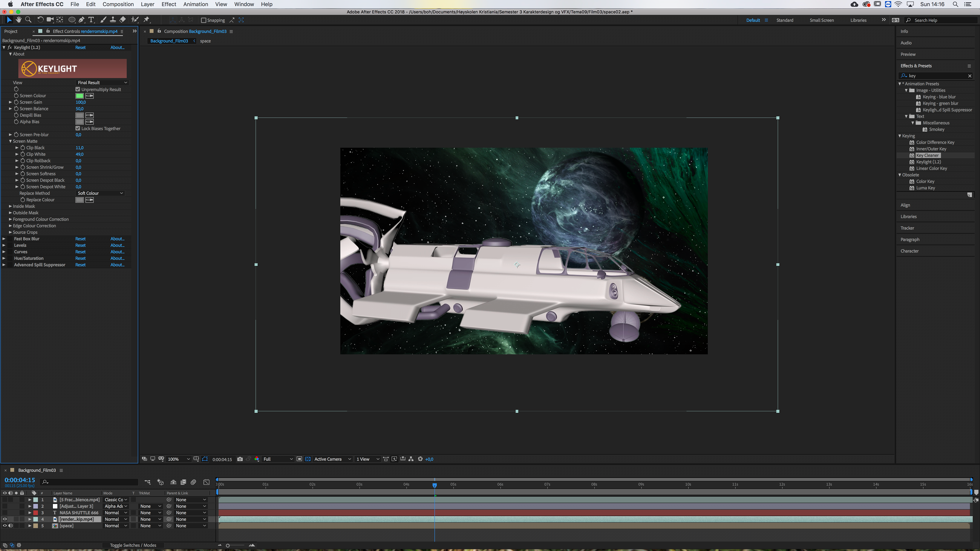The width and height of the screenshot is (980, 551).
Task: Click Toggle Switches / Modes
Action: [133, 545]
